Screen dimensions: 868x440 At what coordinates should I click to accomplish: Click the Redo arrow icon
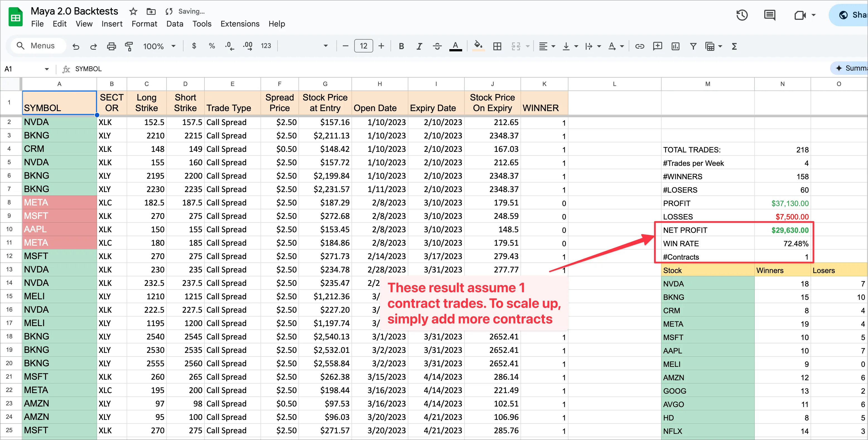[93, 46]
